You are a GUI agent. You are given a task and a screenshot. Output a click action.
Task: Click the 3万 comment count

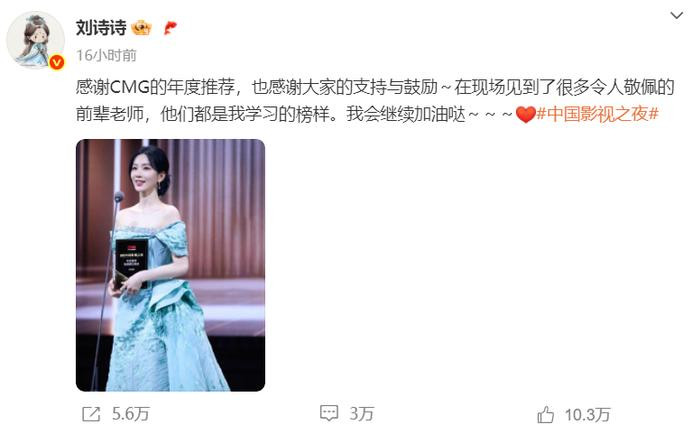pos(361,414)
